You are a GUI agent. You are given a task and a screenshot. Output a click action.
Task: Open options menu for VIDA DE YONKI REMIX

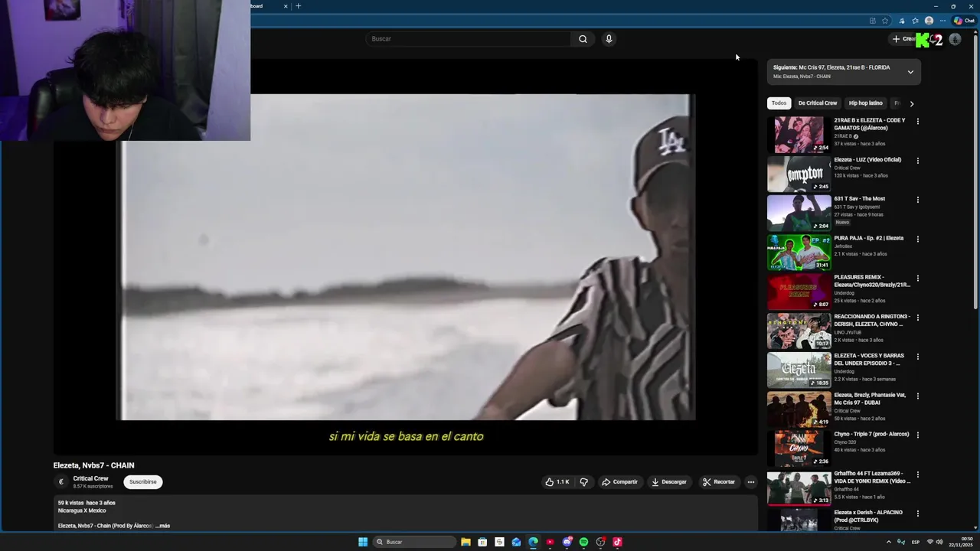[918, 474]
